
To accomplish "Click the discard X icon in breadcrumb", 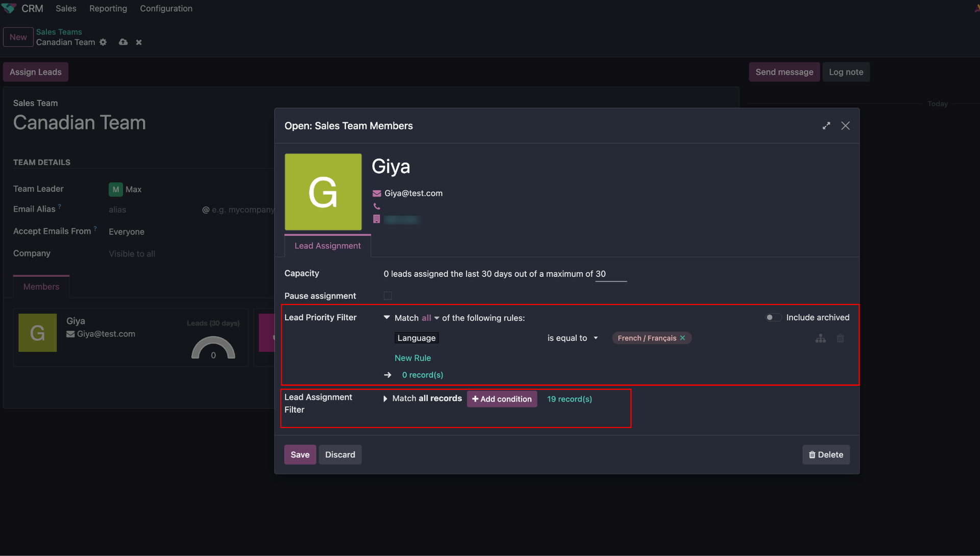I will 139,42.
